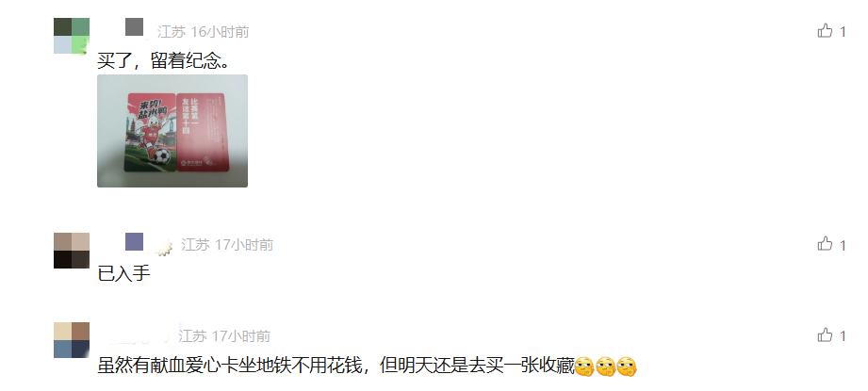868x391 pixels.
Task: Click like count "1" on the first comment
Action: (x=843, y=32)
